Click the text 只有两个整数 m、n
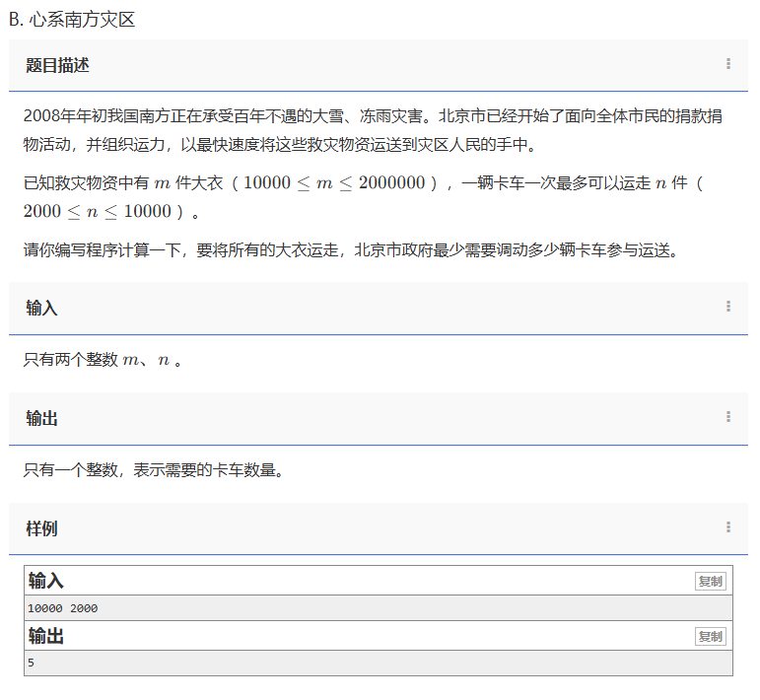 103,361
